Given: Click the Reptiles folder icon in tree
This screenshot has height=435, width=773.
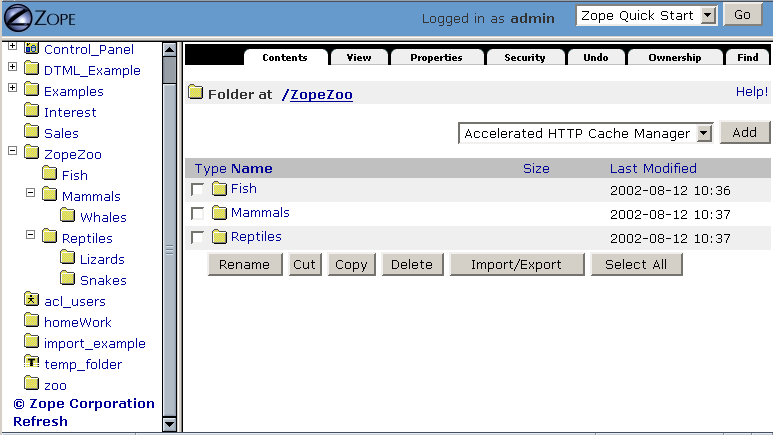Looking at the screenshot, I should point(49,236).
